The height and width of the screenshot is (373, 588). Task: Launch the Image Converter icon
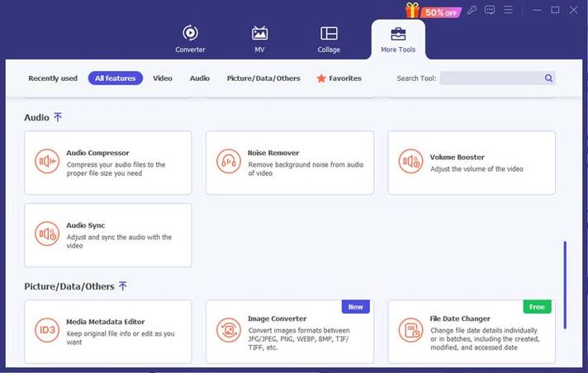229,330
